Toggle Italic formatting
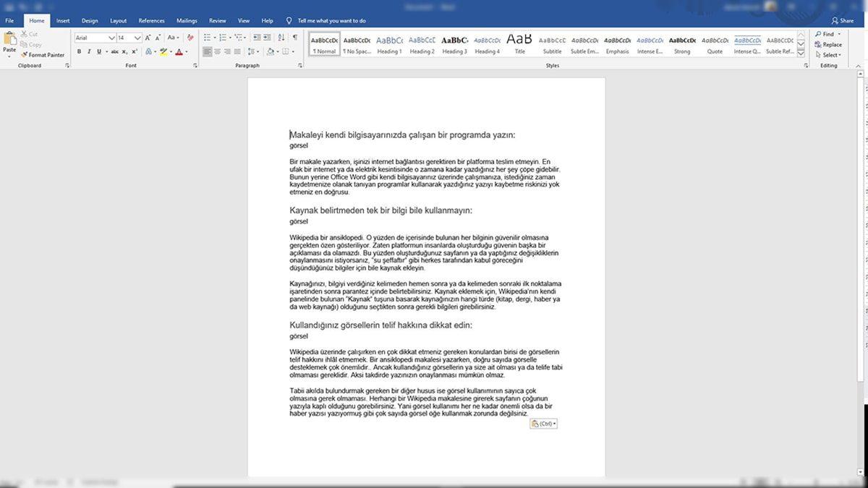868x488 pixels. point(89,51)
